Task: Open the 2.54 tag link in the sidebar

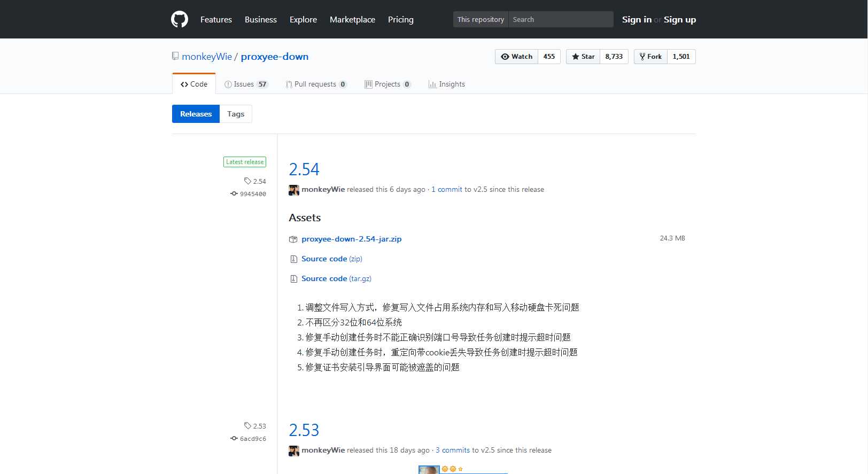Action: (255, 181)
